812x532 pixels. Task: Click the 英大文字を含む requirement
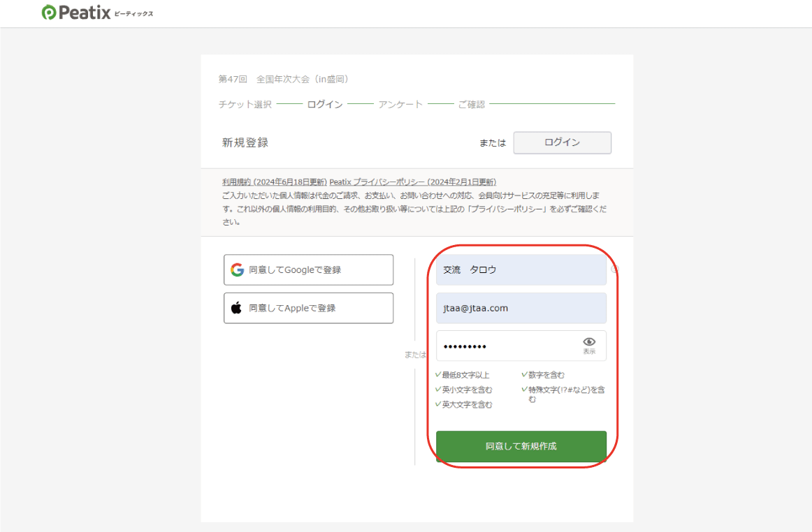(x=467, y=405)
